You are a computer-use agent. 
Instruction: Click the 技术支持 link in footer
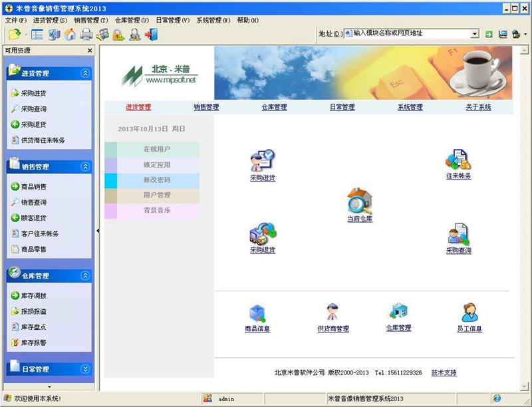444,372
